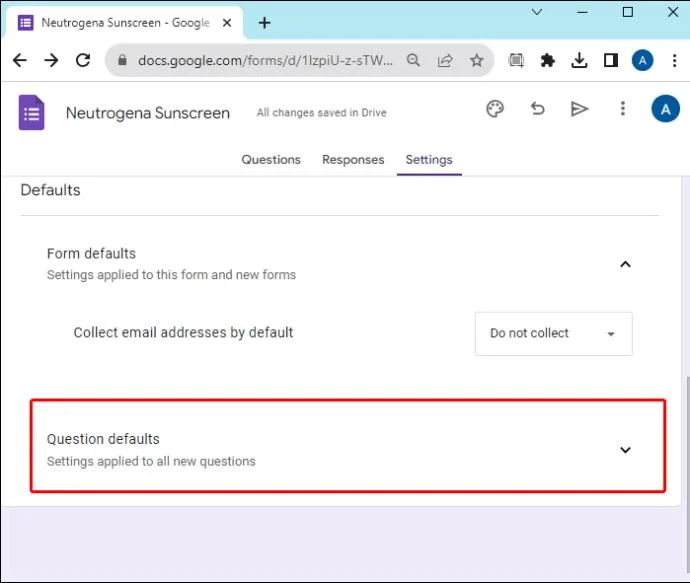Switch to the Responses tab
The width and height of the screenshot is (690, 583).
tap(353, 159)
